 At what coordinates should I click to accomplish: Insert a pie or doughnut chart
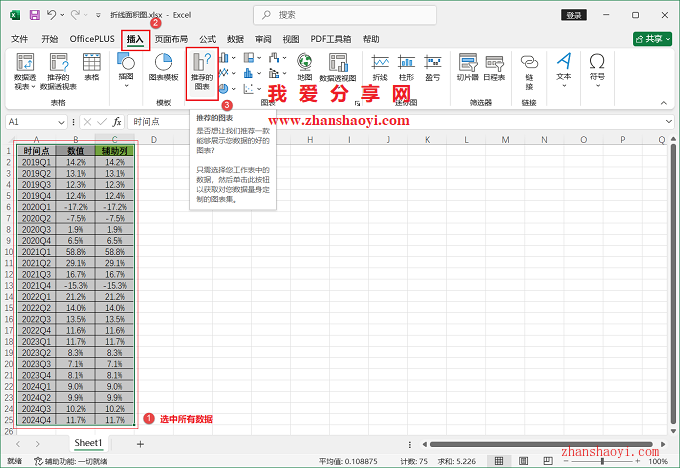(x=224, y=88)
